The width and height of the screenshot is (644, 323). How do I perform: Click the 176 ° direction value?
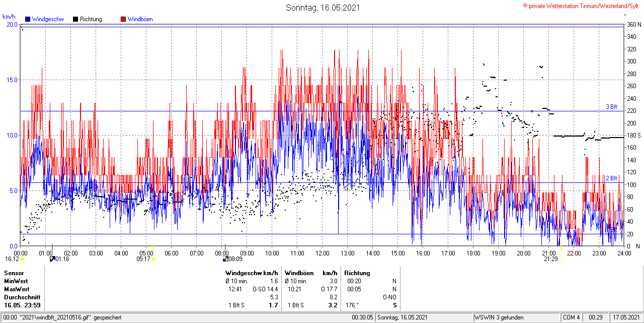352,305
